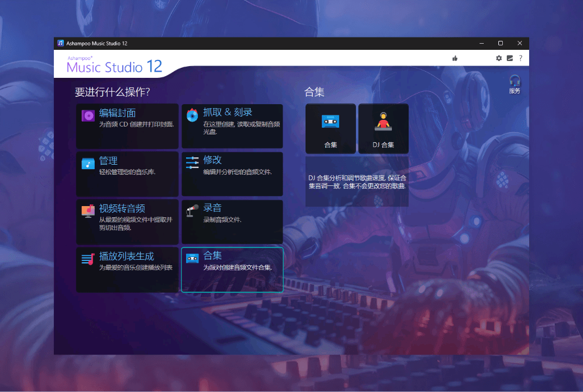583x392 pixels.
Task: Click the microphone icon for 录音
Action: (192, 211)
